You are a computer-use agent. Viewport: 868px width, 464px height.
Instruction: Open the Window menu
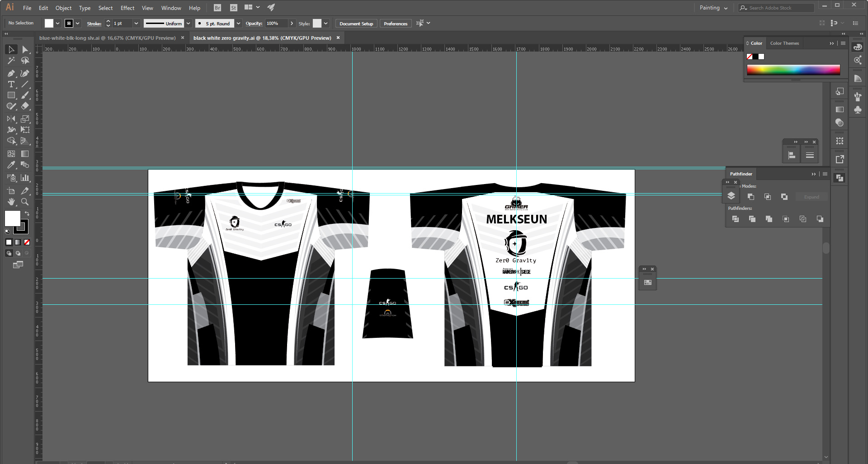pos(171,8)
